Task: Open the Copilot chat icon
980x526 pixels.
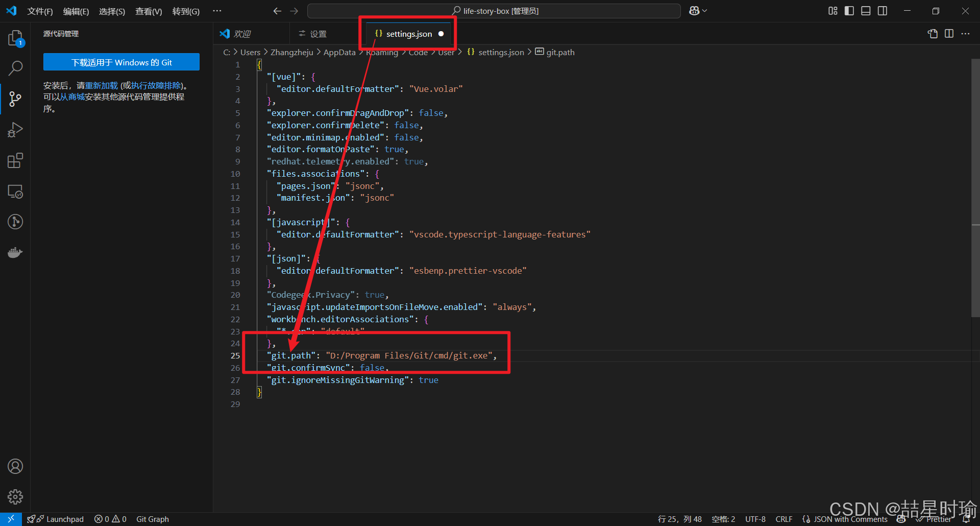Action: [x=694, y=11]
